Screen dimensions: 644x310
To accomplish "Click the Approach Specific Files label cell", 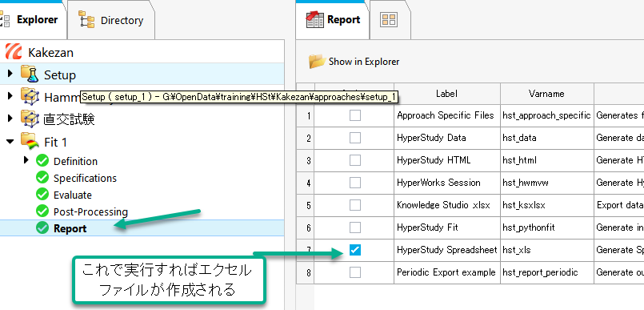I will (447, 115).
